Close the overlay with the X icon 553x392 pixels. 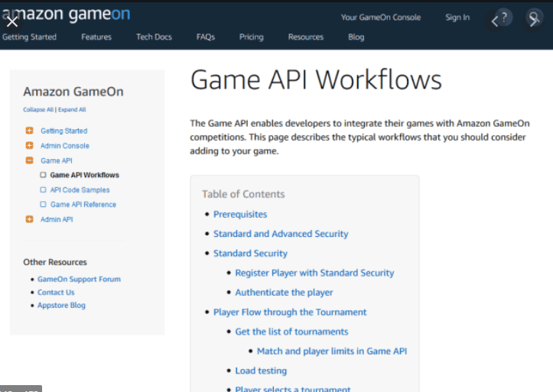point(12,21)
